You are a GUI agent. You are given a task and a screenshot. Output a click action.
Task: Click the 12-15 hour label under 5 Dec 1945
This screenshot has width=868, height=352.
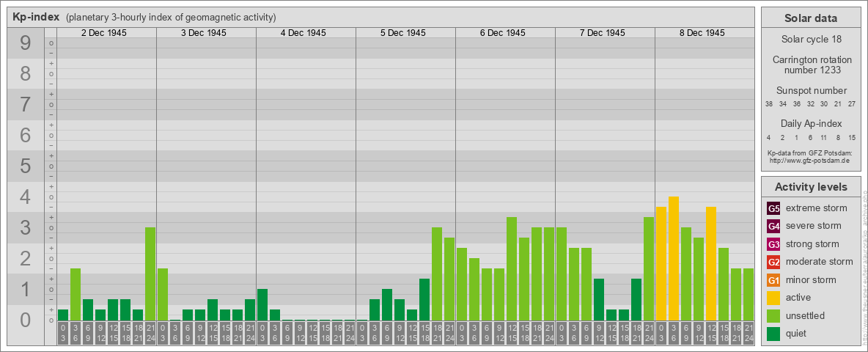click(x=412, y=334)
